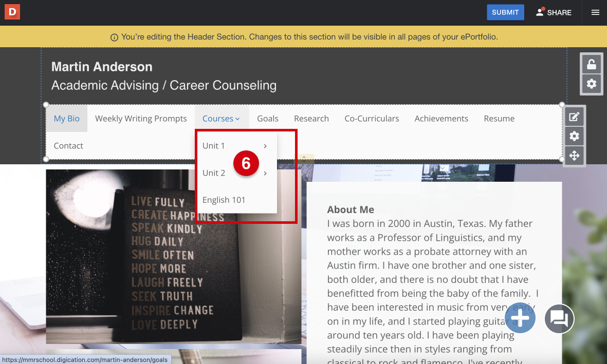
Task: Select English 101 from dropdown
Action: pyautogui.click(x=224, y=200)
